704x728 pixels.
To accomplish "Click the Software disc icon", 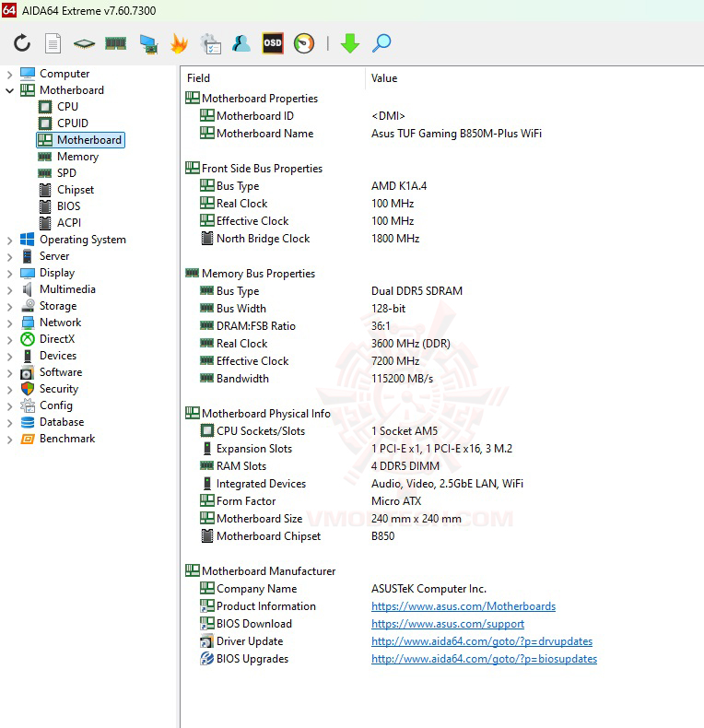I will (x=27, y=372).
